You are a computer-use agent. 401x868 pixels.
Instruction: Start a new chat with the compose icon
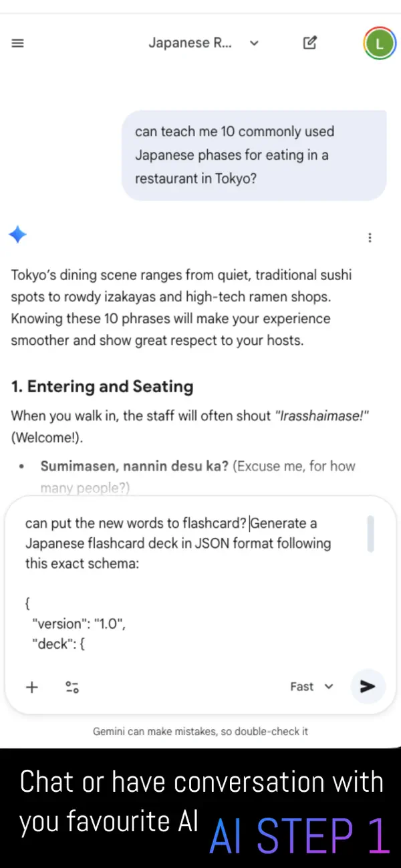[309, 43]
